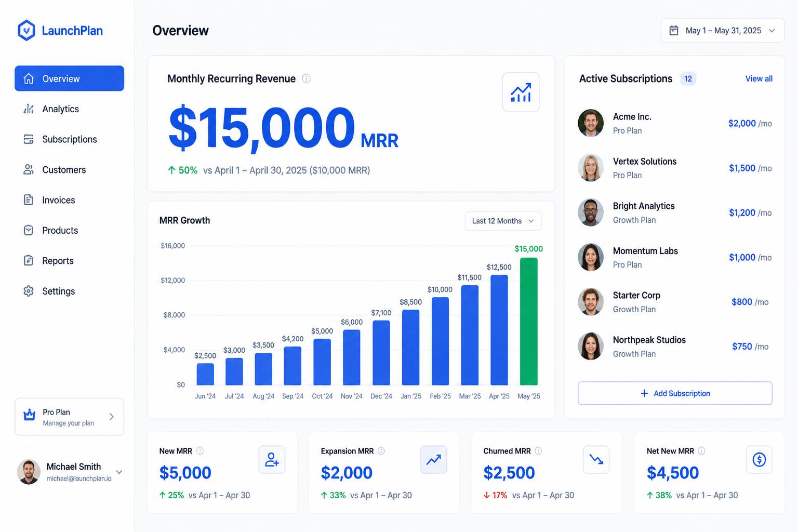Click the plus icon in Add Subscription
Screen dimensions: 798x532
pos(644,393)
